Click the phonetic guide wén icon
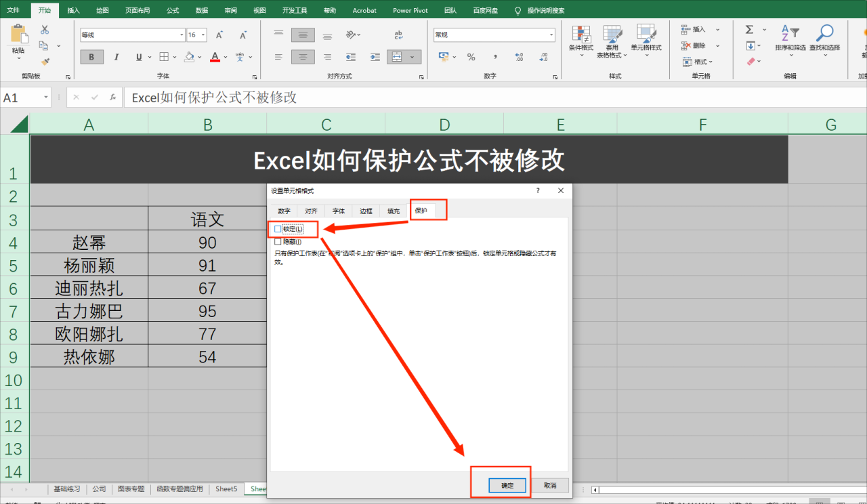 240,57
